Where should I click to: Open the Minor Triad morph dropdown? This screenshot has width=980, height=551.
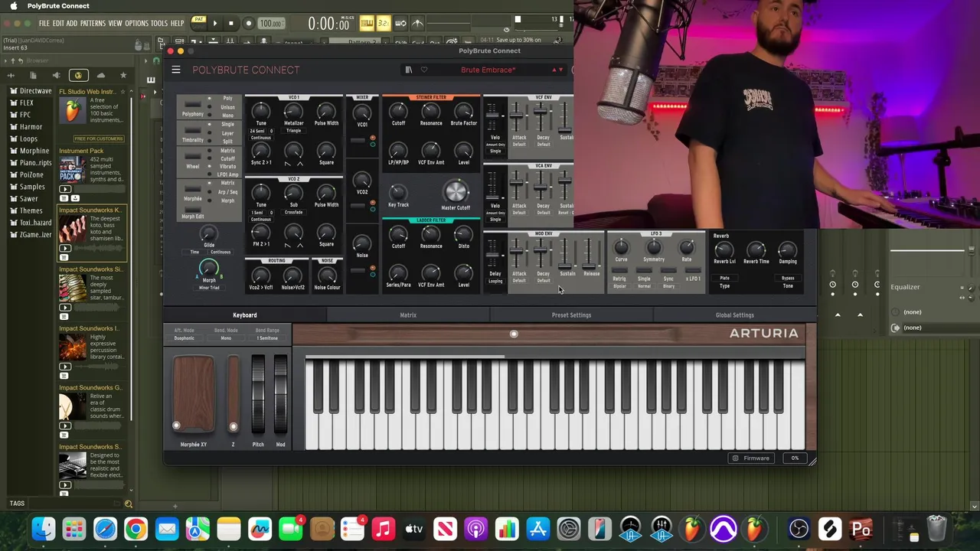(209, 288)
